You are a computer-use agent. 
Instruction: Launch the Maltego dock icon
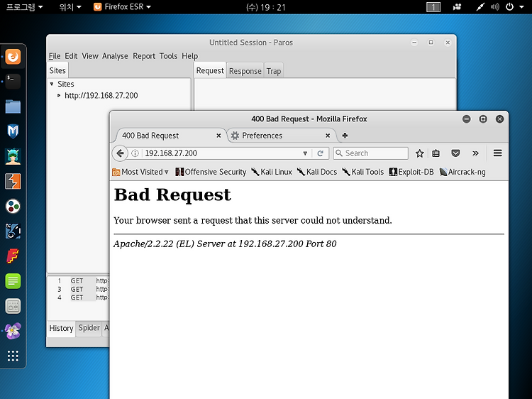tap(13, 231)
